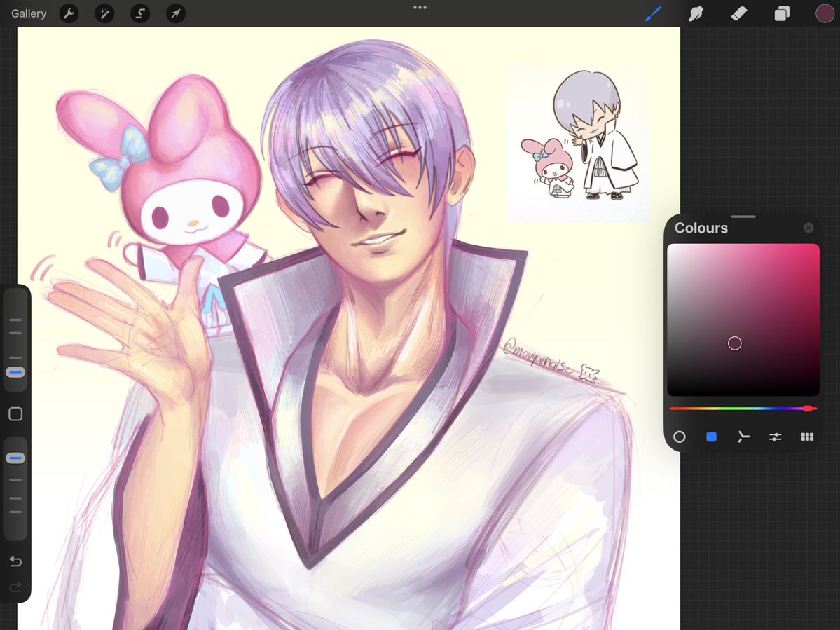Viewport: 840px width, 630px height.
Task: Select the Eraser tool
Action: pyautogui.click(x=738, y=13)
